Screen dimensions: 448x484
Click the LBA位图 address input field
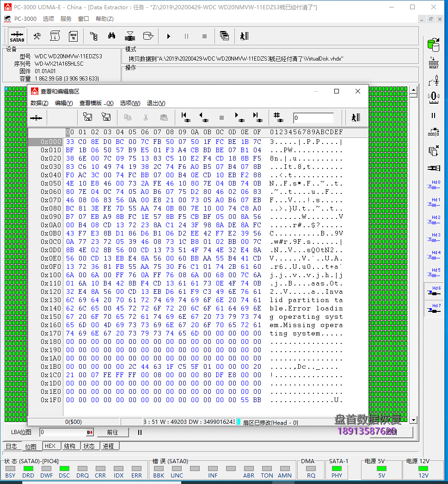point(63,432)
